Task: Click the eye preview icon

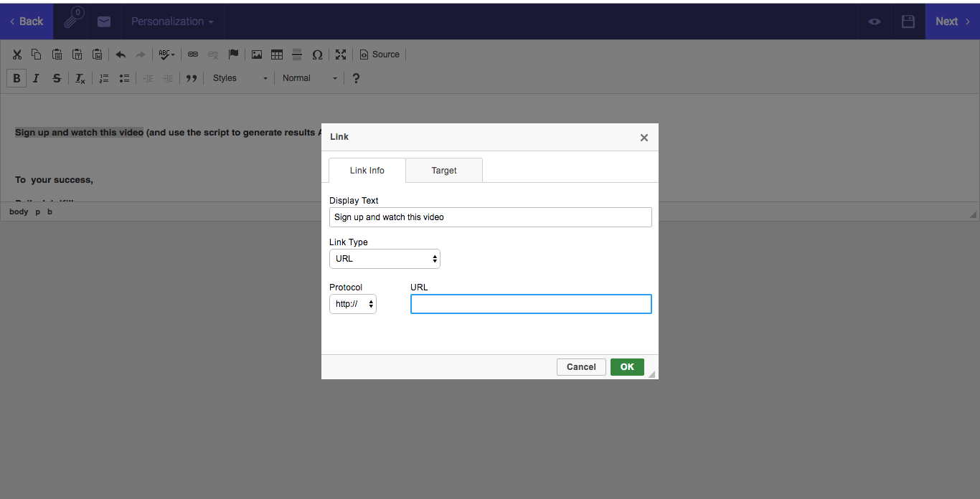Action: point(875,22)
